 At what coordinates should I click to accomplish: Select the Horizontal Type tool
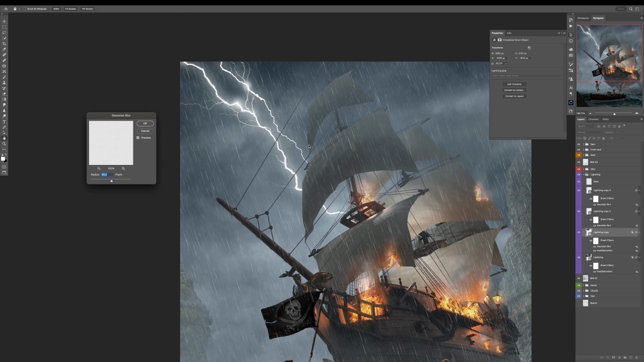[x=5, y=122]
